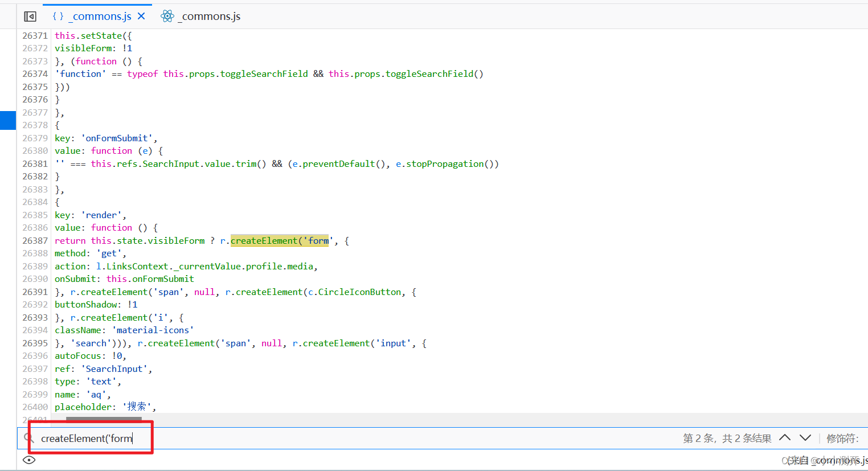
Task: Jump to previous search result arrow
Action: click(785, 437)
